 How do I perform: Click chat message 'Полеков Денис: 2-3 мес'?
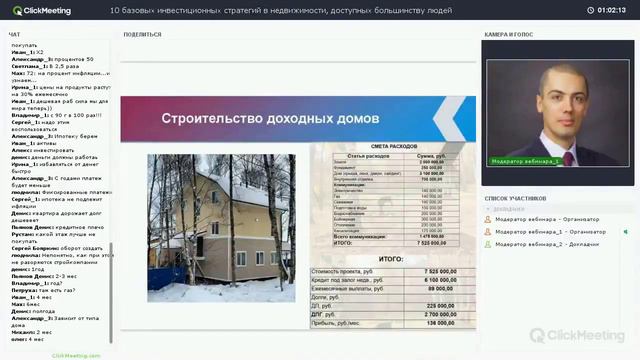44,276
